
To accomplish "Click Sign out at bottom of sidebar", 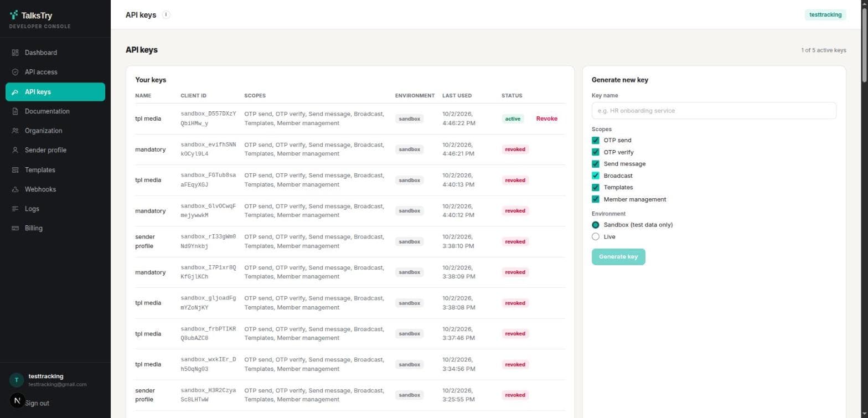I will click(x=37, y=403).
